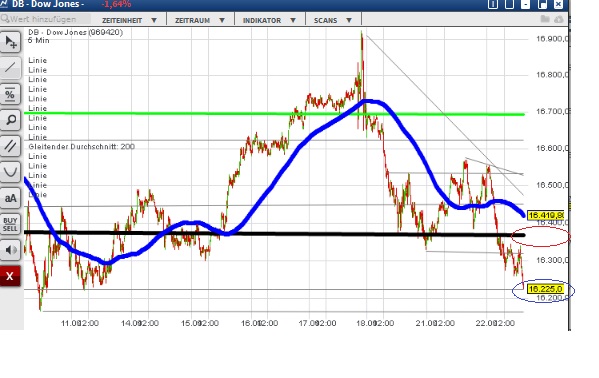
Task: Click the 16.900,0 price axis label
Action: (552, 39)
